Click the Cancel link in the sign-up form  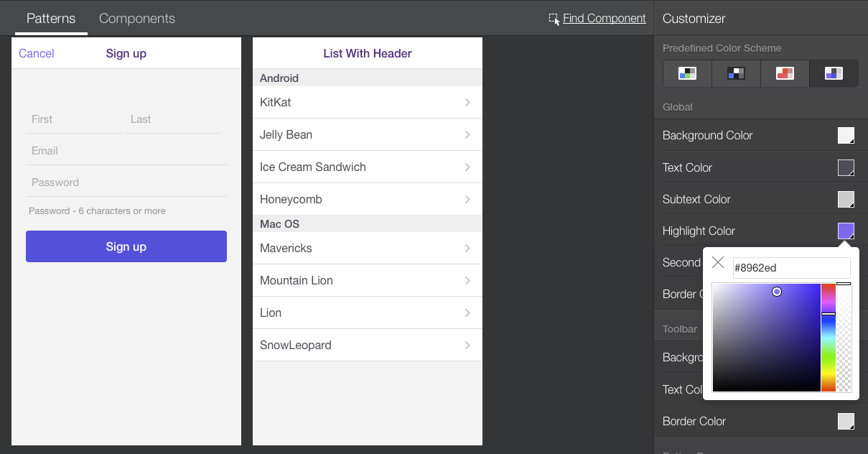coord(37,53)
